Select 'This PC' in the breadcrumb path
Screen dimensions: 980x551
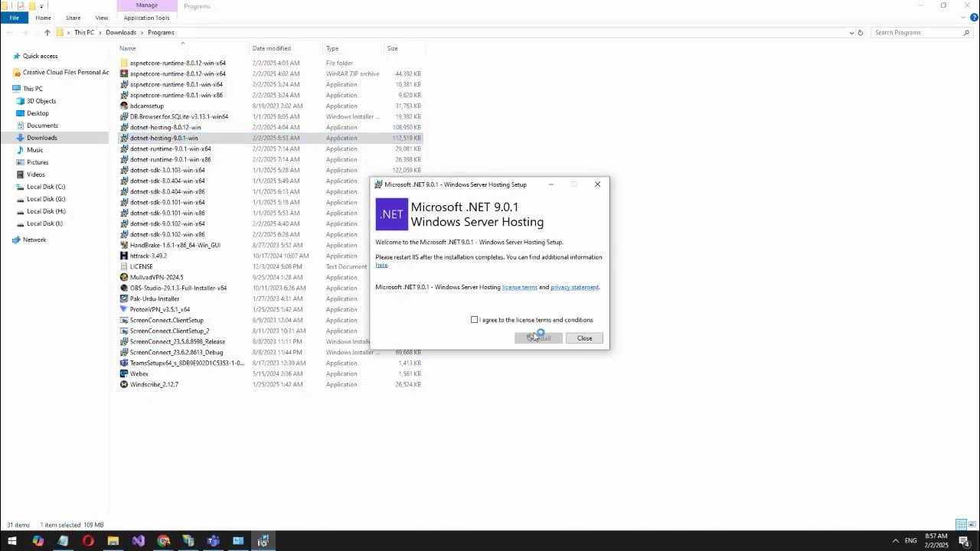pos(84,32)
